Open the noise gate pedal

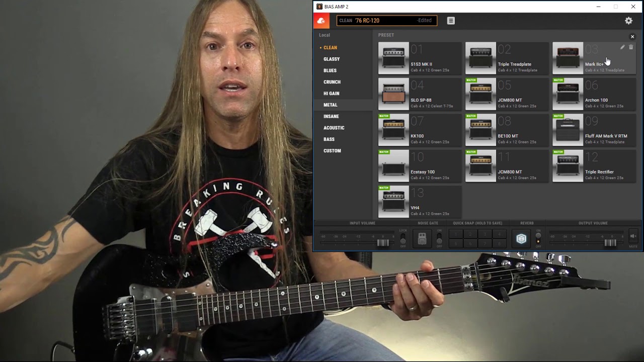point(422,238)
